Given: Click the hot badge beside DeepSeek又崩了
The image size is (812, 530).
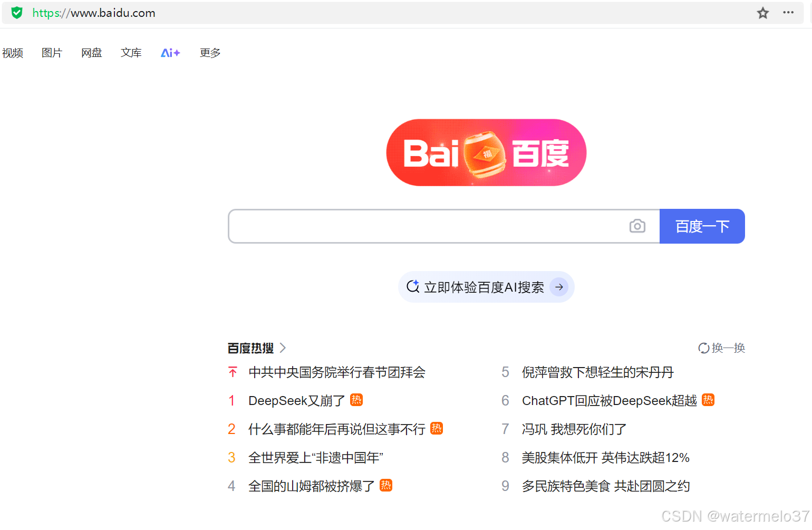Looking at the screenshot, I should click(356, 400).
